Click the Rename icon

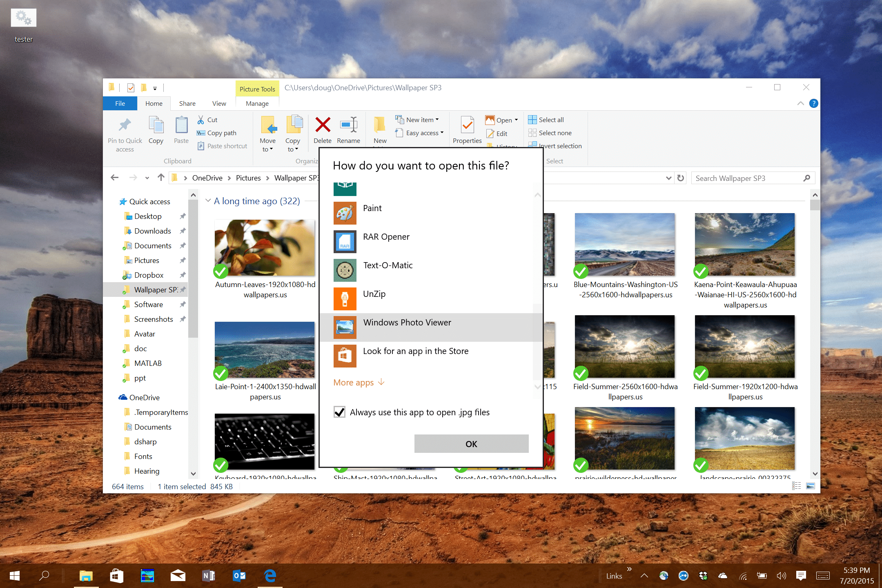(349, 125)
